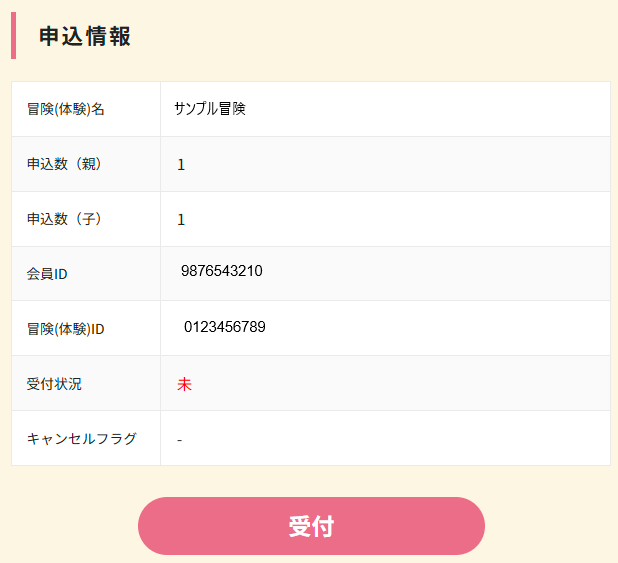Select member ID 9876543210
This screenshot has height=563, width=618.
(x=222, y=271)
